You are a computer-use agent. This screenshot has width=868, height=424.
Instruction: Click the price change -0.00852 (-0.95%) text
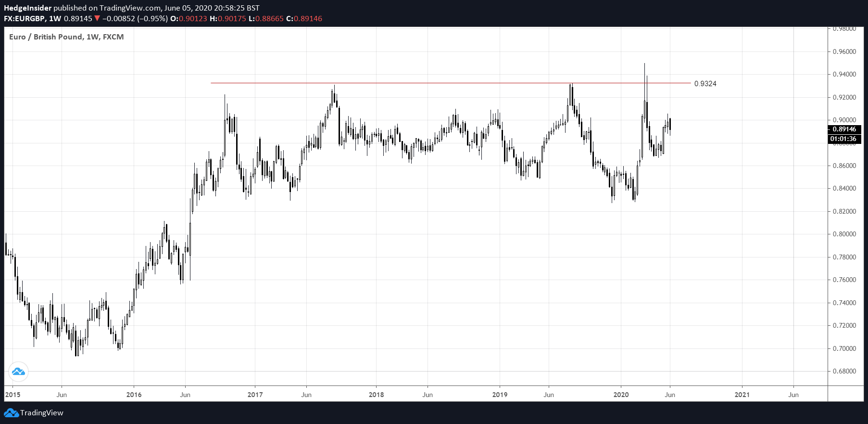135,19
